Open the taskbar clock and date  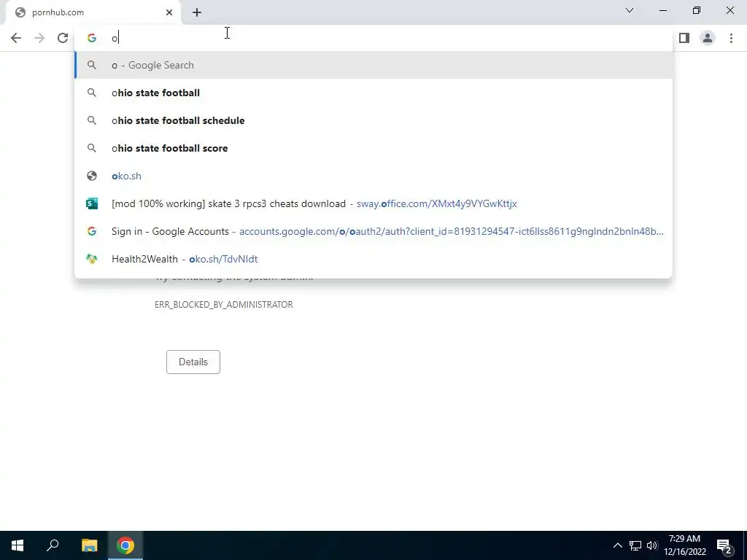[684, 545]
